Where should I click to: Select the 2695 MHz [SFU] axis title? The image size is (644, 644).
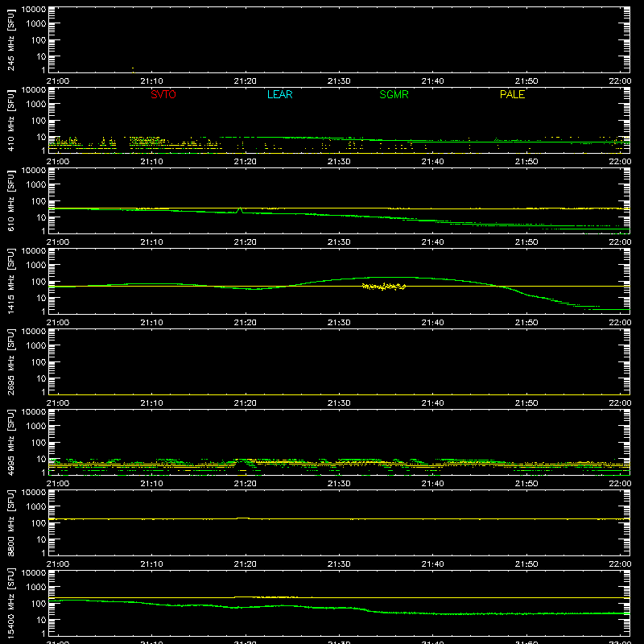(10, 362)
